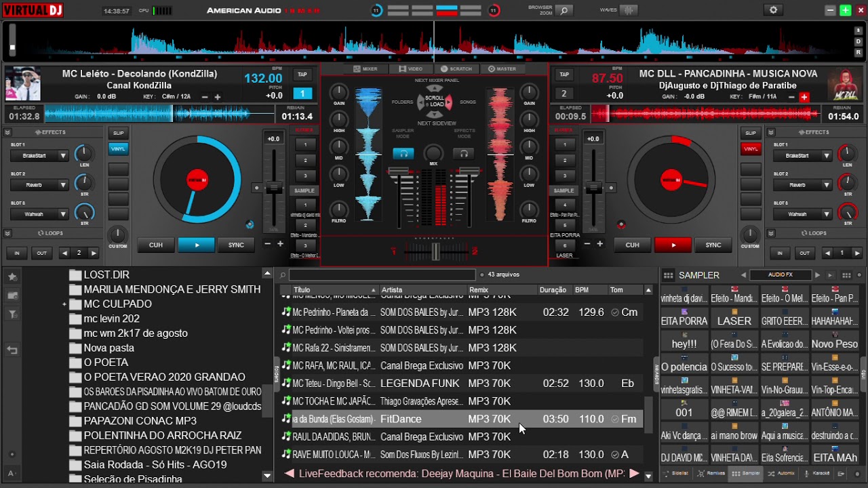868x488 pixels.
Task: Toggle SYNC on right deck
Action: (713, 245)
